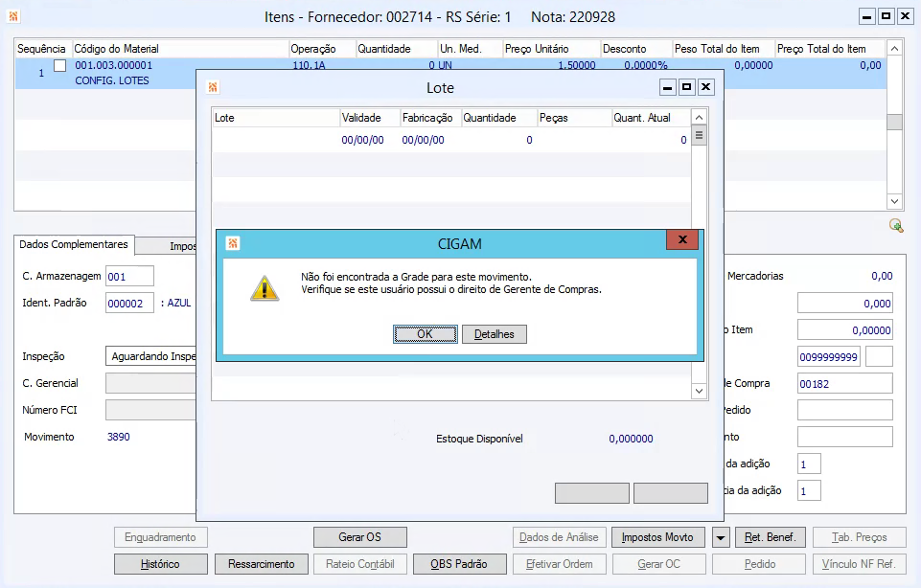
Task: Click the Fabricação column header
Action: click(430, 118)
